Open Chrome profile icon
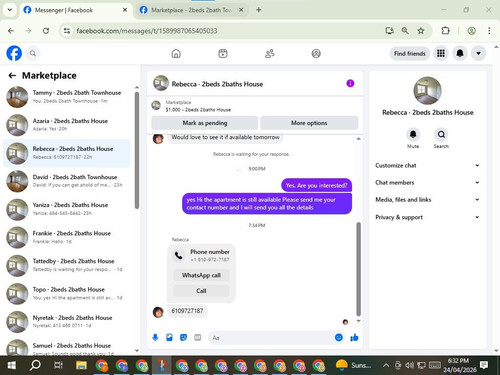Image resolution: width=500 pixels, height=375 pixels. tap(471, 31)
